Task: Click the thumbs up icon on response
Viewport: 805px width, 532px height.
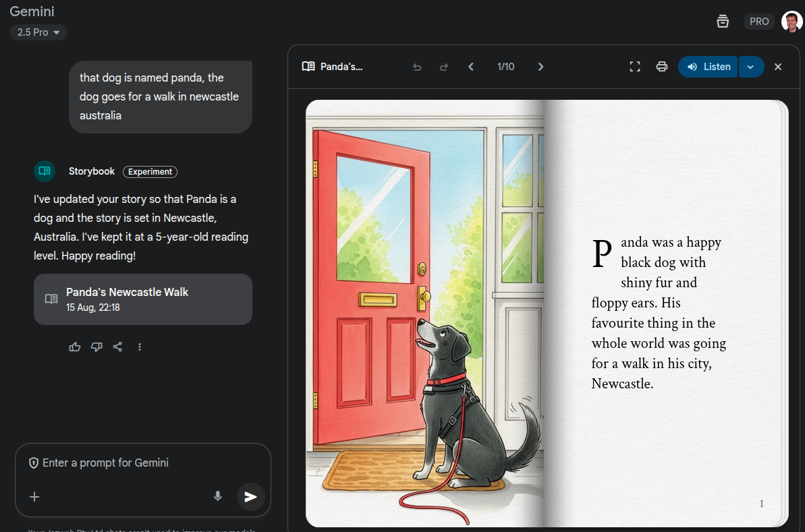Action: coord(75,347)
